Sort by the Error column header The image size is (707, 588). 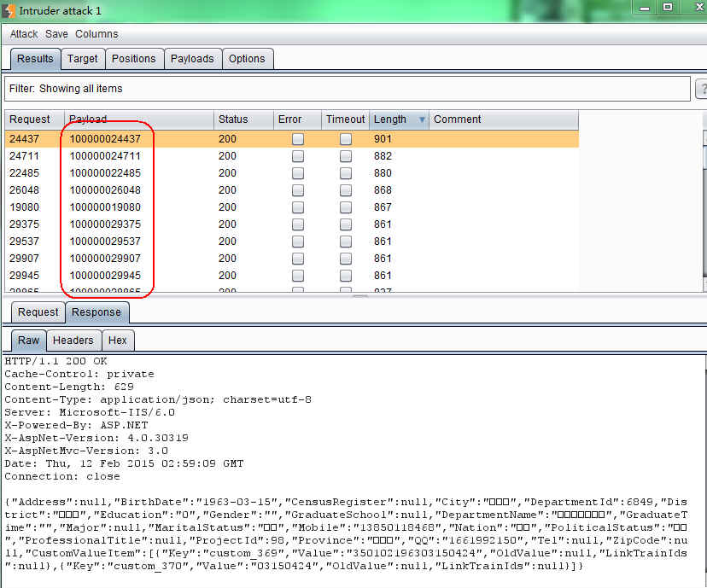297,119
